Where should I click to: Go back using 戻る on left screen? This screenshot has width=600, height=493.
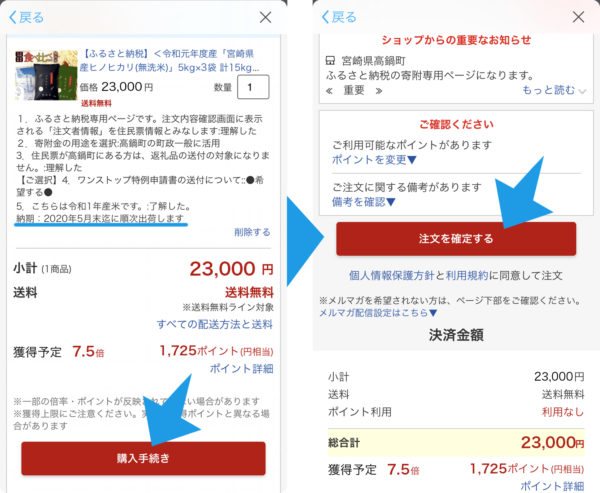[x=26, y=17]
